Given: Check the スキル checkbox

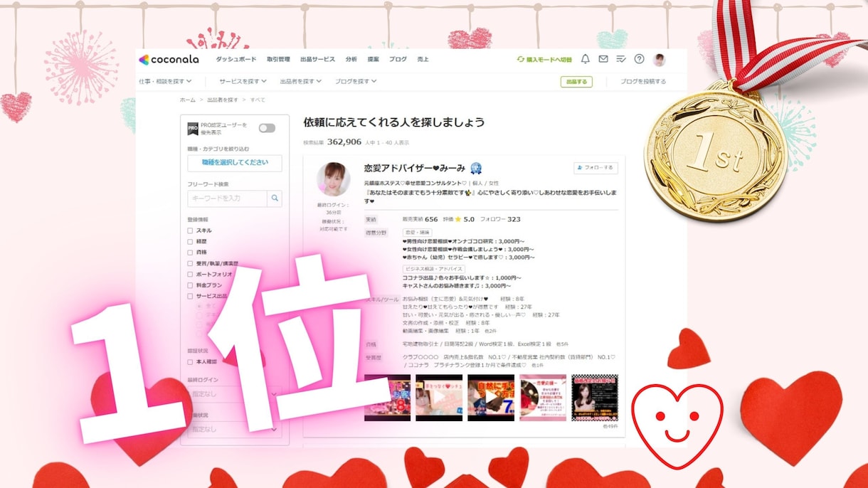Looking at the screenshot, I should 190,230.
